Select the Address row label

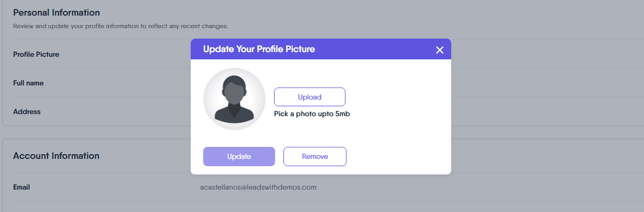click(x=27, y=111)
